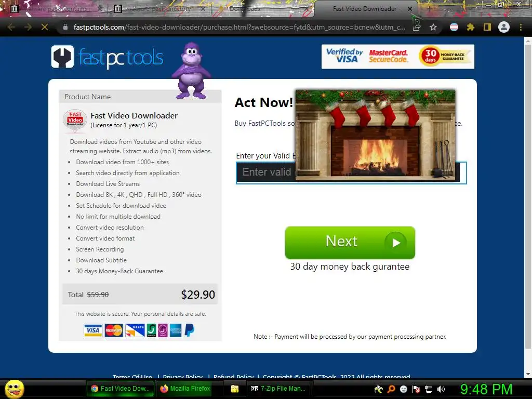Click the green Switch card icon
The image size is (532, 399).
(x=151, y=330)
